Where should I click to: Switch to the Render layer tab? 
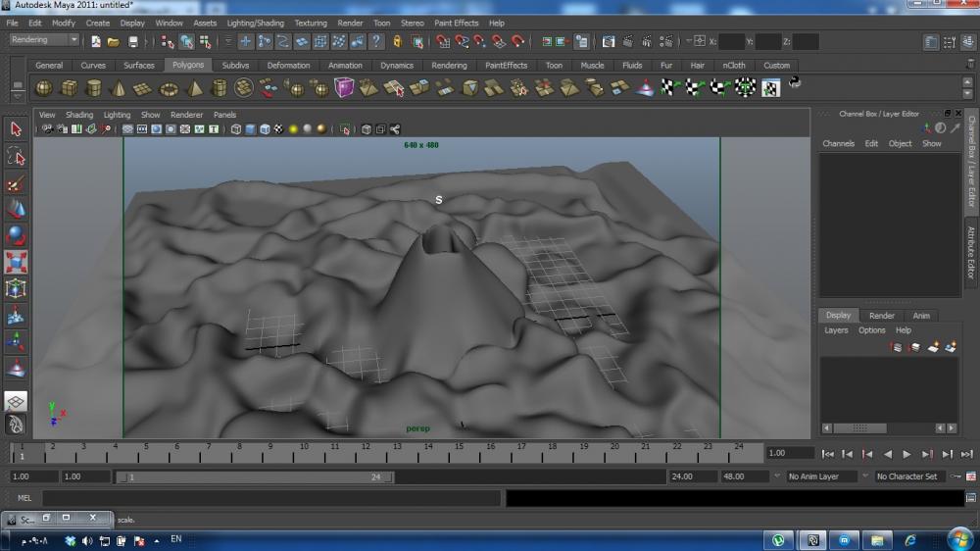coord(882,316)
